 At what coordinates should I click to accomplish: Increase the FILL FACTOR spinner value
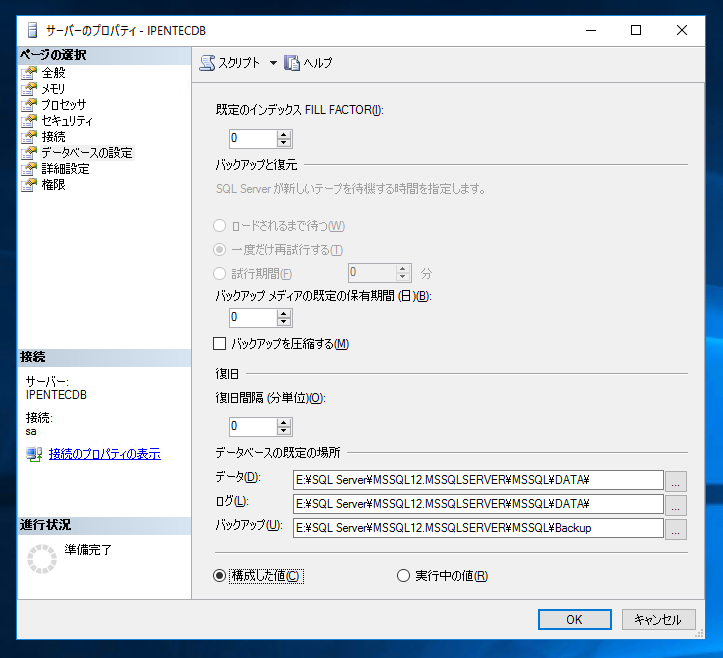coord(284,134)
